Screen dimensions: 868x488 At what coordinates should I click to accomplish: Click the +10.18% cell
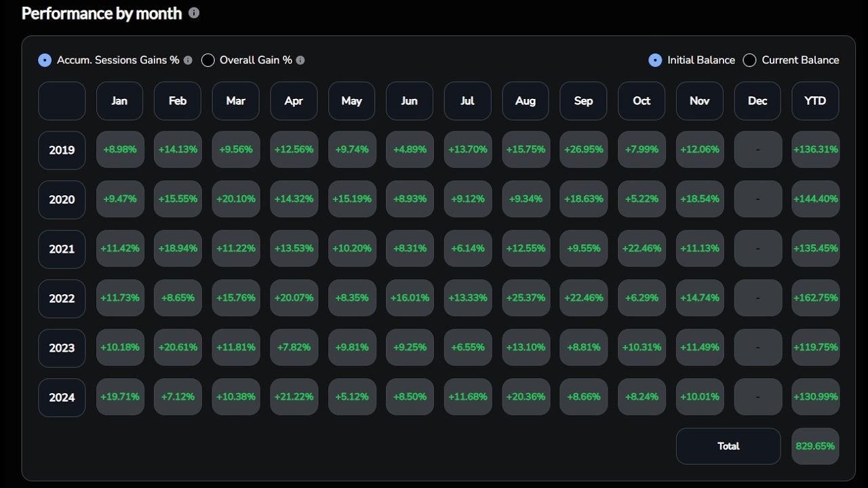tap(120, 348)
